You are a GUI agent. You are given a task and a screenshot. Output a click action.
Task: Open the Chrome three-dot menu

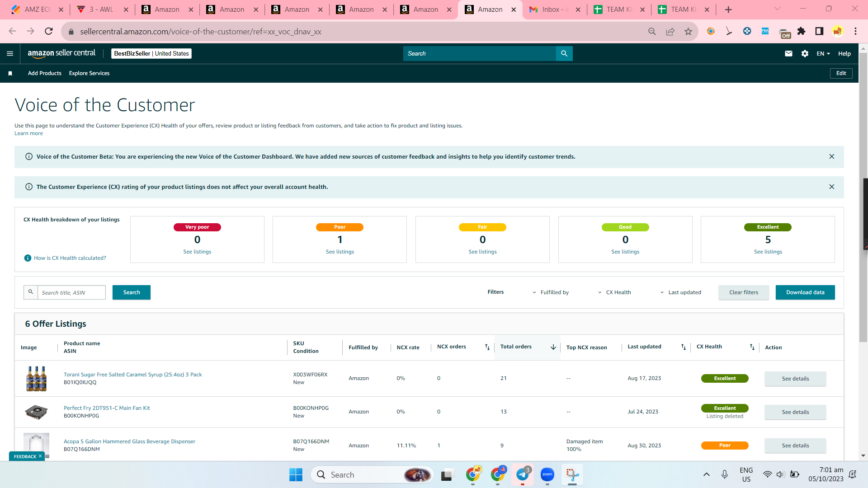[x=855, y=31]
